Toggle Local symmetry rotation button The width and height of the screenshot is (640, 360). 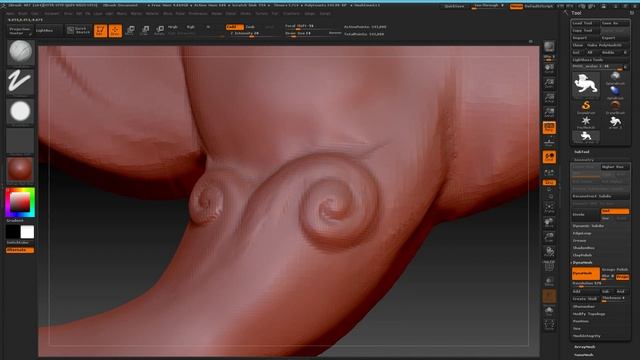click(x=549, y=157)
